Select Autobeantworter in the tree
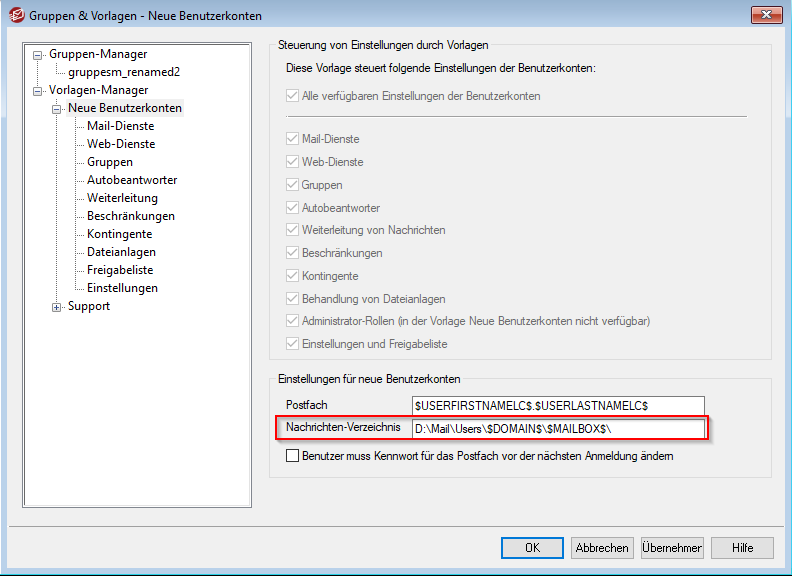 tap(132, 180)
